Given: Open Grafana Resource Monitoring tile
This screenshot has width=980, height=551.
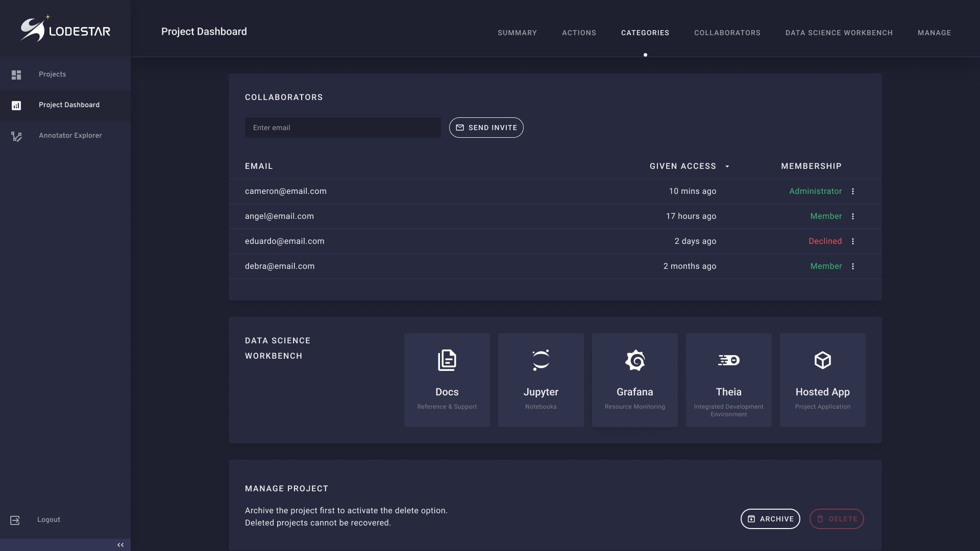Looking at the screenshot, I should pos(634,380).
